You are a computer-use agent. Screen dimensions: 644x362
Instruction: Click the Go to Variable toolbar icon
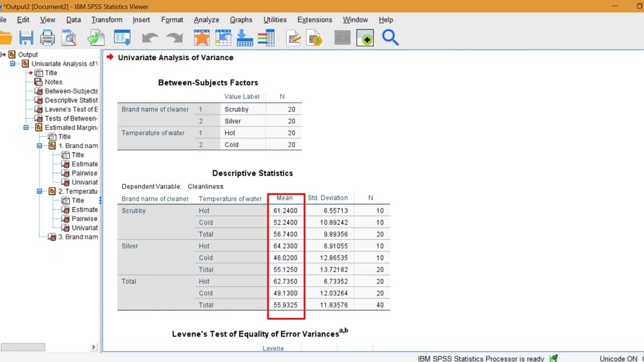(245, 38)
